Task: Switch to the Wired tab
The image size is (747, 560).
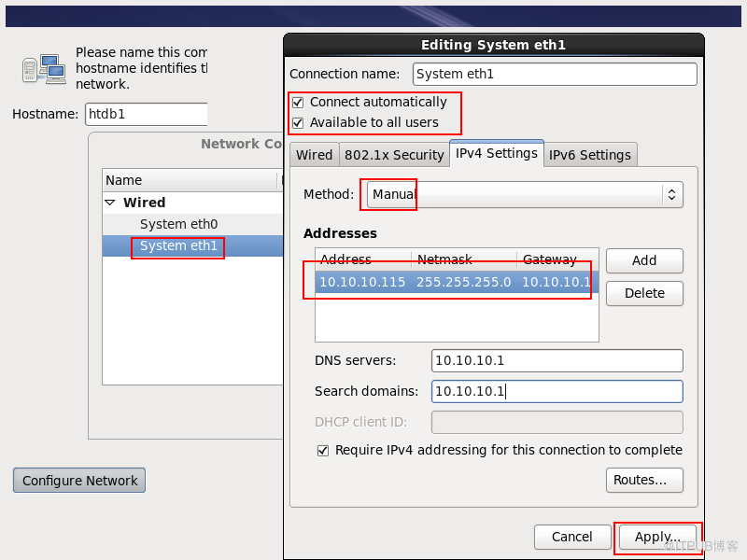Action: (x=315, y=155)
